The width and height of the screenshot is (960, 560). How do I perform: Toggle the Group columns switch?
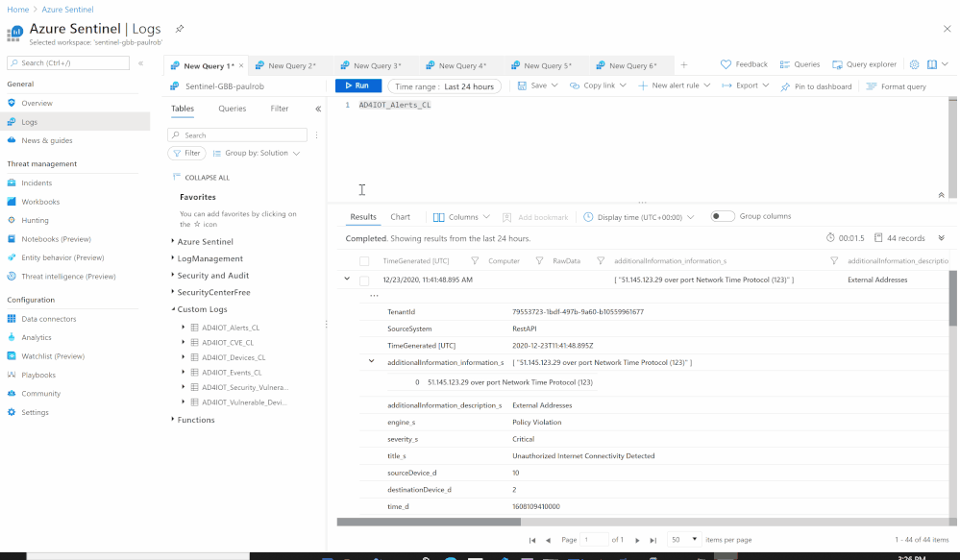pos(722,216)
